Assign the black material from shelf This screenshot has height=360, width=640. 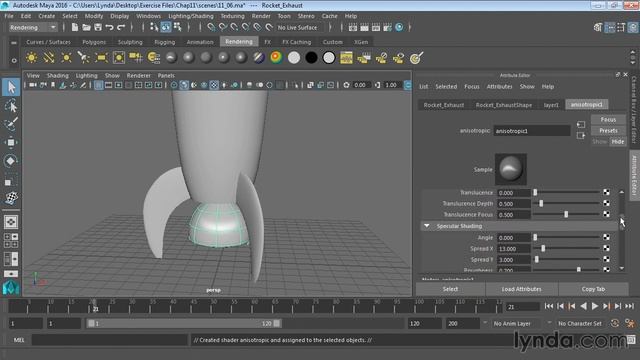(x=311, y=58)
